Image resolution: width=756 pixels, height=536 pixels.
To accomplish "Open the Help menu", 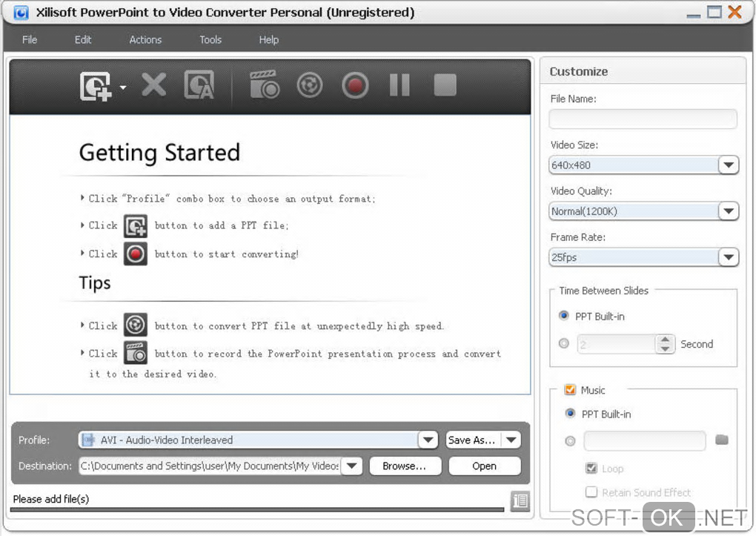I will click(x=268, y=39).
